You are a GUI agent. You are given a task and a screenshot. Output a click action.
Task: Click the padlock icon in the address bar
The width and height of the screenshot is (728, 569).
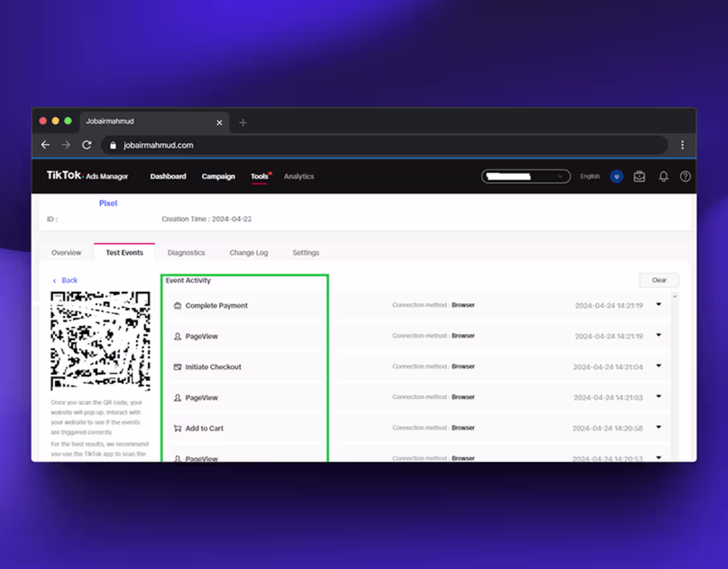click(113, 145)
